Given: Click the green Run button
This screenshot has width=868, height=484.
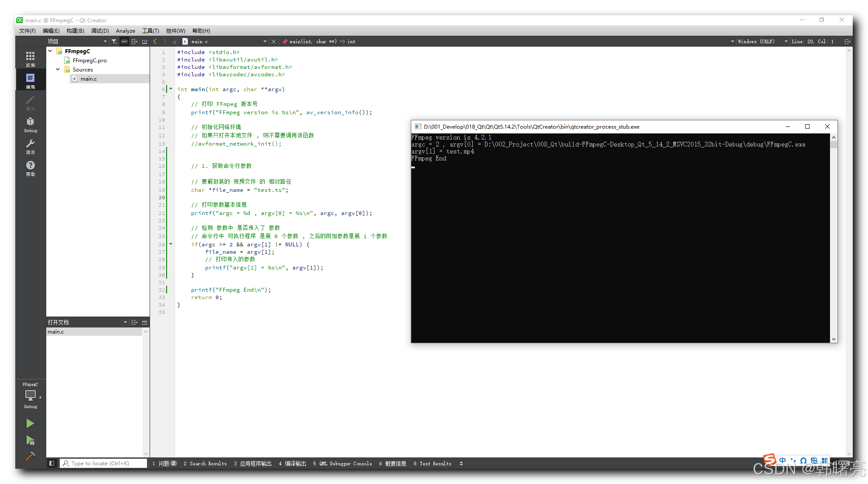Looking at the screenshot, I should click(x=30, y=423).
